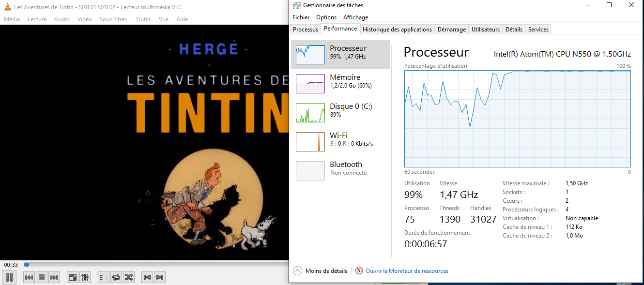Viewport: 644px width, 285px height.
Task: Click the Threads count 1390
Action: tap(450, 219)
